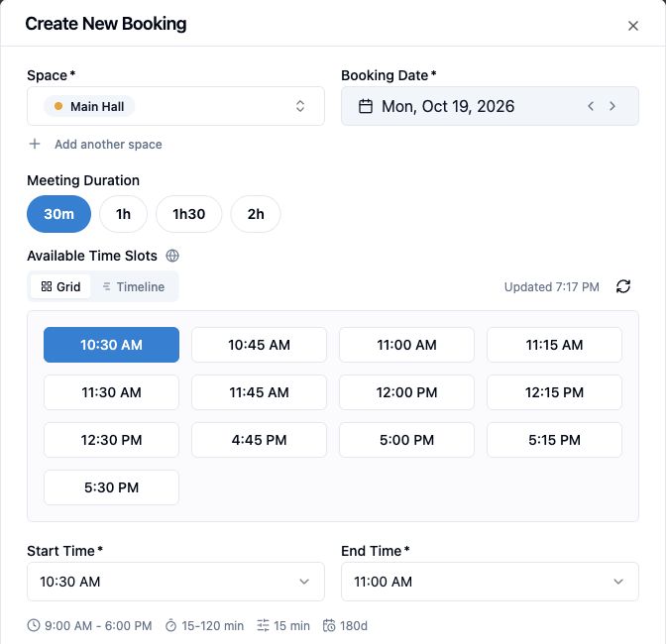Close the Create New Booking dialog
The height and width of the screenshot is (644, 666).
[633, 26]
